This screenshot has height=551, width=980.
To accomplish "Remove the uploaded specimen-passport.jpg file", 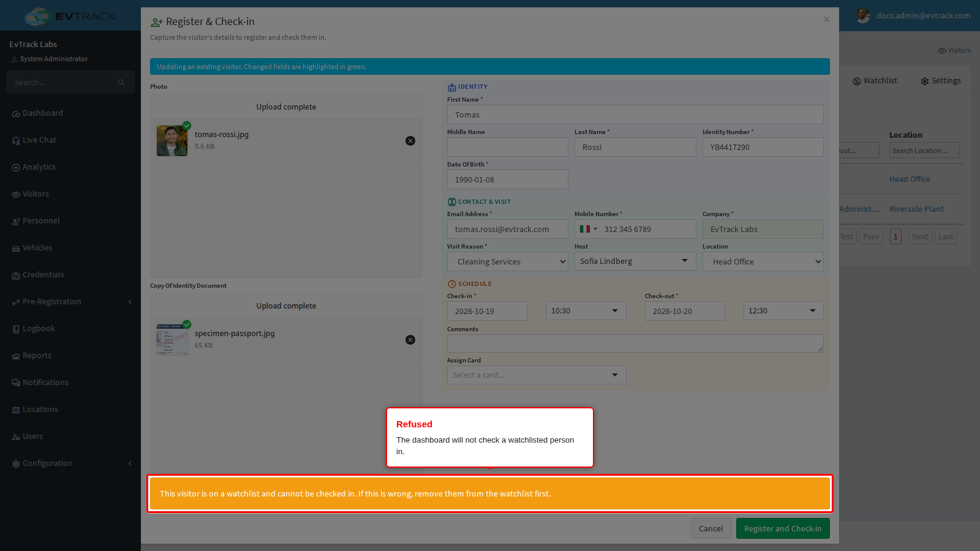I will 410,340.
